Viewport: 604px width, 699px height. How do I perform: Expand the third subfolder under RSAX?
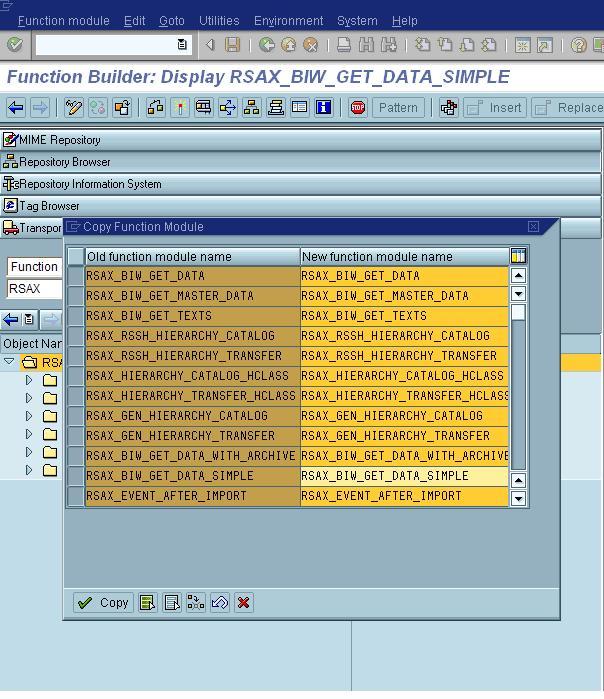pyautogui.click(x=29, y=416)
